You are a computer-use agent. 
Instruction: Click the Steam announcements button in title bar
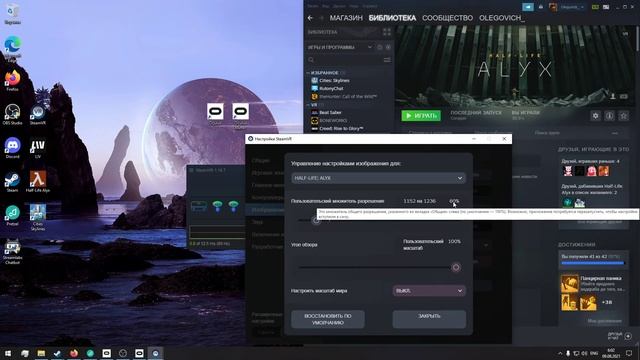coord(528,7)
